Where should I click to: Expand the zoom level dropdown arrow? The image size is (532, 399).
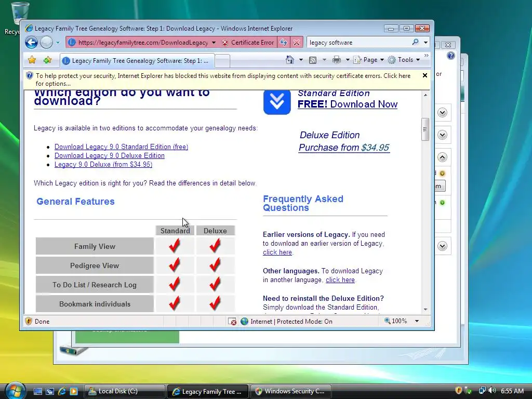click(x=417, y=321)
